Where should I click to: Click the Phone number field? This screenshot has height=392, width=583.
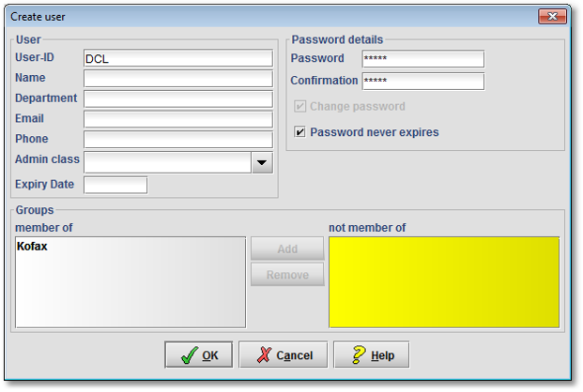click(x=177, y=140)
